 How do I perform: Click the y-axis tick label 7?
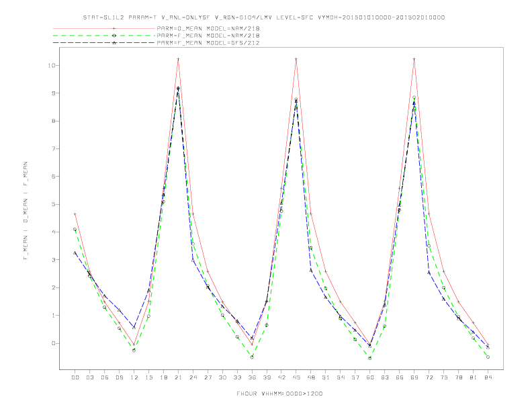tap(54, 149)
